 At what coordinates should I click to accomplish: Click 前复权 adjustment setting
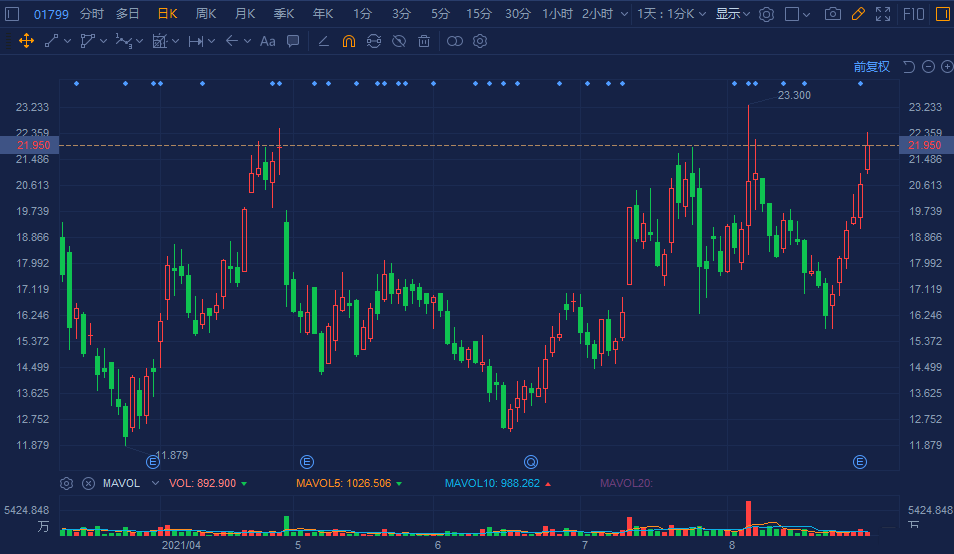pyautogui.click(x=871, y=67)
